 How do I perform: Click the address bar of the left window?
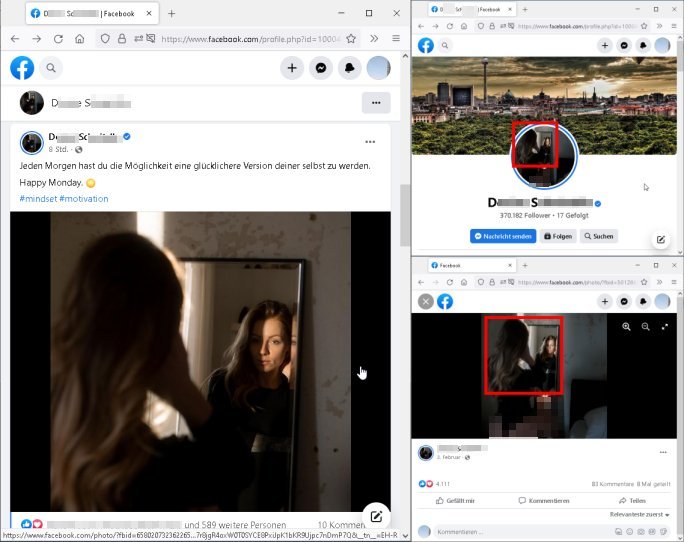click(x=250, y=39)
